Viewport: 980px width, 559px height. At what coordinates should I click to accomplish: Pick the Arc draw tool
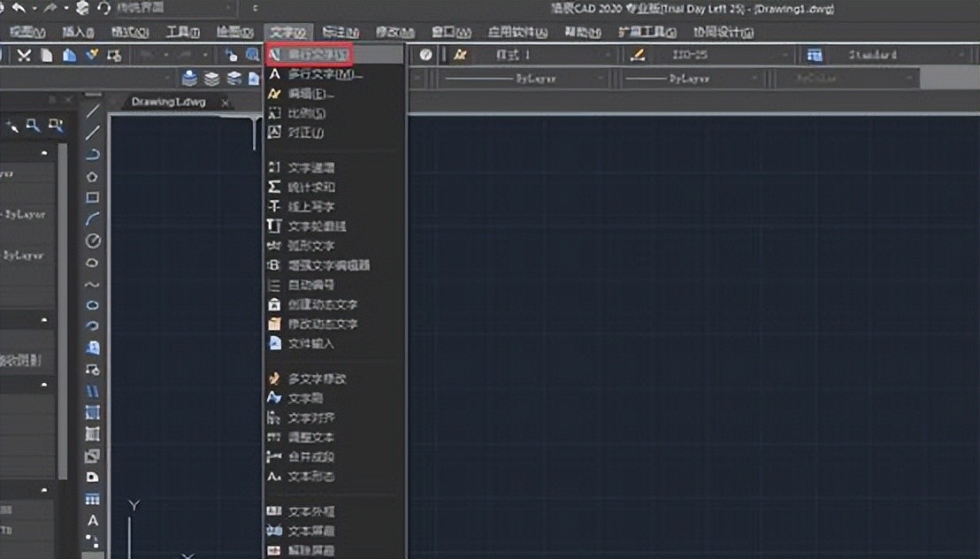pos(92,218)
